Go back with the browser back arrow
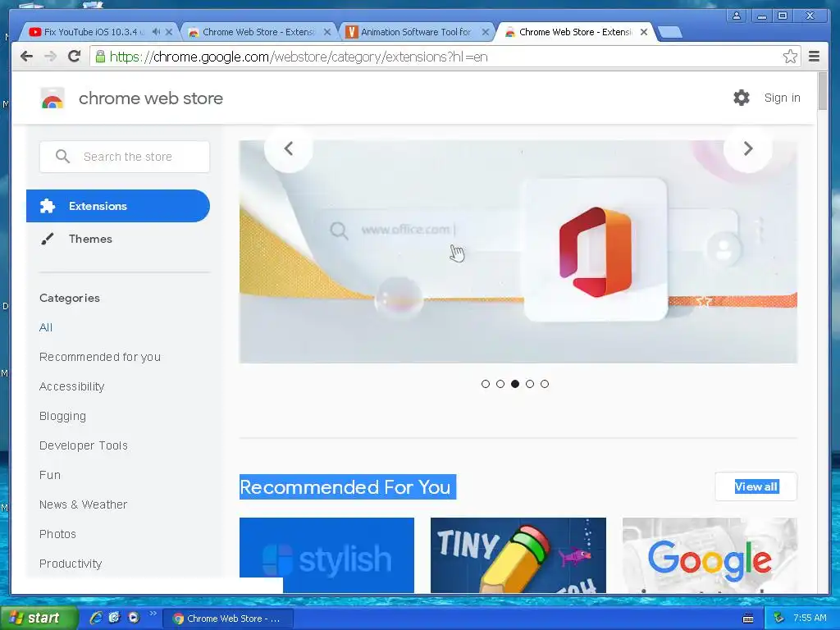This screenshot has height=630, width=840. 26,57
